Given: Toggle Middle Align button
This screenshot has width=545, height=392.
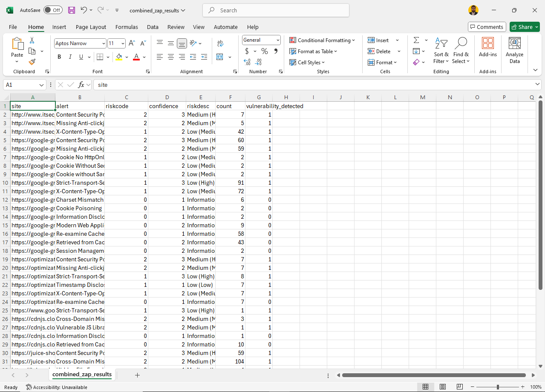Looking at the screenshot, I should [171, 43].
